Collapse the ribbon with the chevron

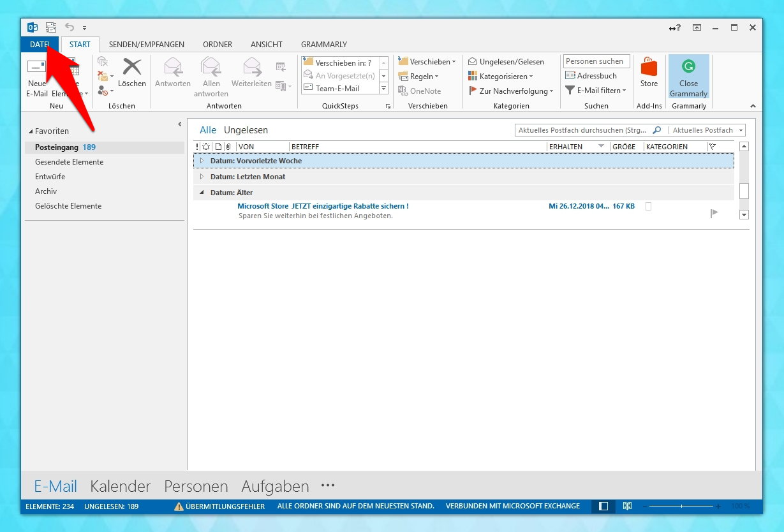point(753,107)
